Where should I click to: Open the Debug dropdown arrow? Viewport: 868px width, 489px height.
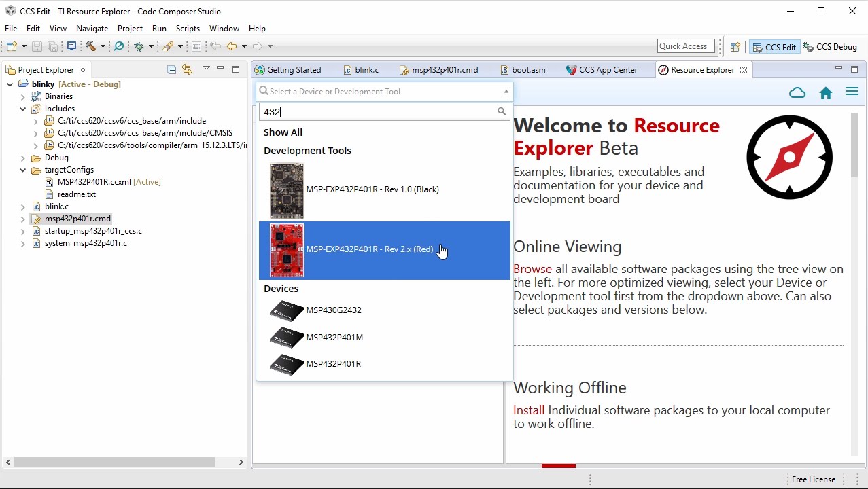pyautogui.click(x=151, y=46)
